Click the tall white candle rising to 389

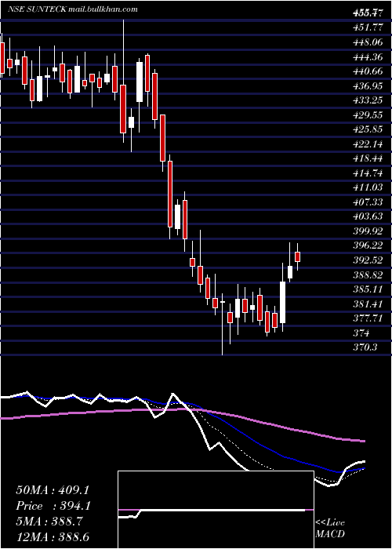click(282, 302)
